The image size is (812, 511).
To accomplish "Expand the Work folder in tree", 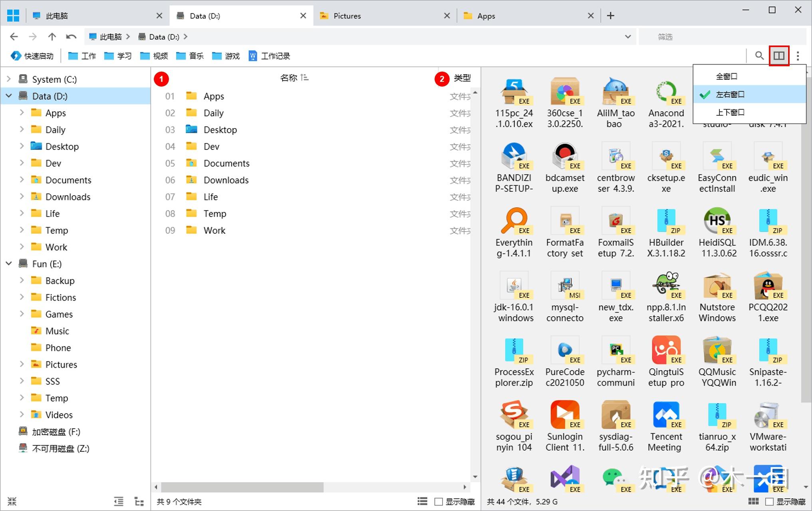I will point(22,247).
